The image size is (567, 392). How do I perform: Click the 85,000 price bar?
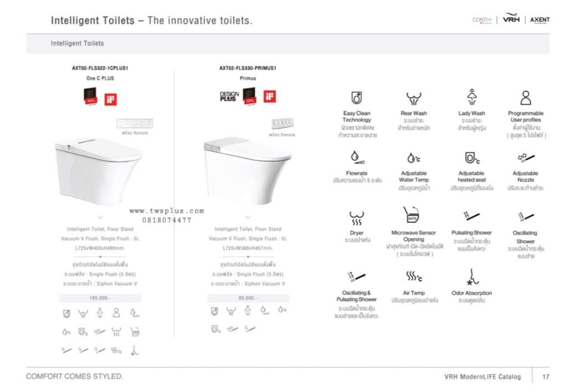(248, 298)
